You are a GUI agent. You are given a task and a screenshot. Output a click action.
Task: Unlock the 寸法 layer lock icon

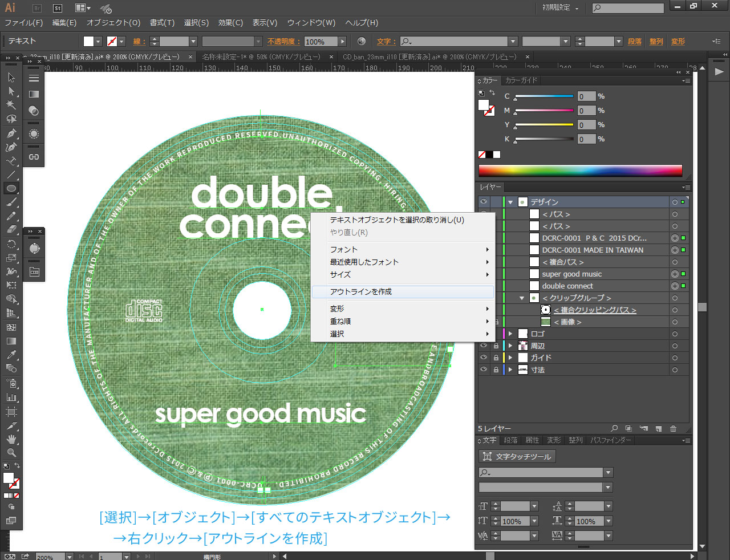click(496, 370)
